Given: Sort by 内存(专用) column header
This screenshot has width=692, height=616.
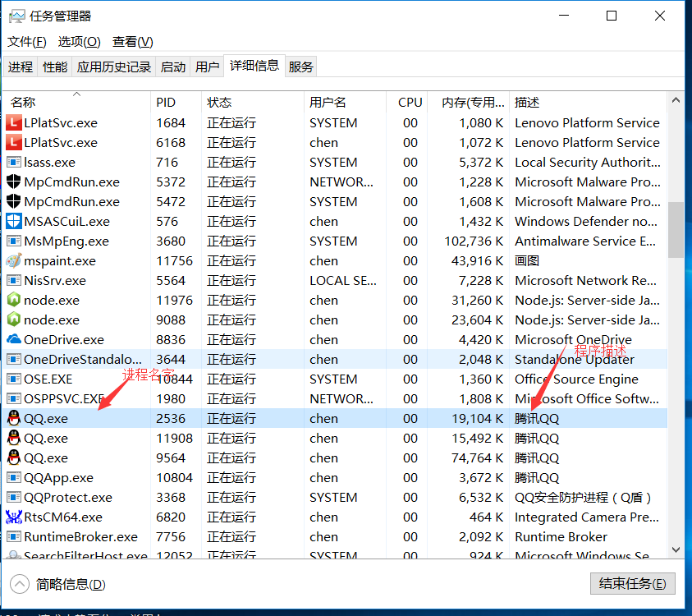Looking at the screenshot, I should tap(473, 103).
